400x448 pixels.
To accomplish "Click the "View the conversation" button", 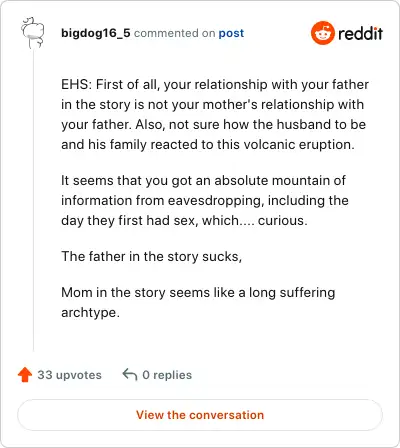I will point(200,415).
